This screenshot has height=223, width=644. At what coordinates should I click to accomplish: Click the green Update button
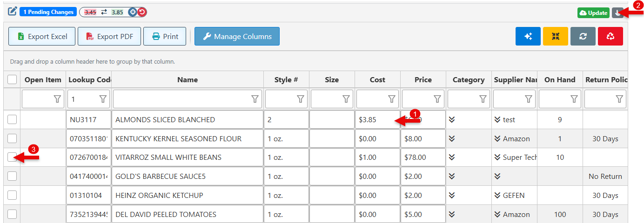(x=593, y=13)
